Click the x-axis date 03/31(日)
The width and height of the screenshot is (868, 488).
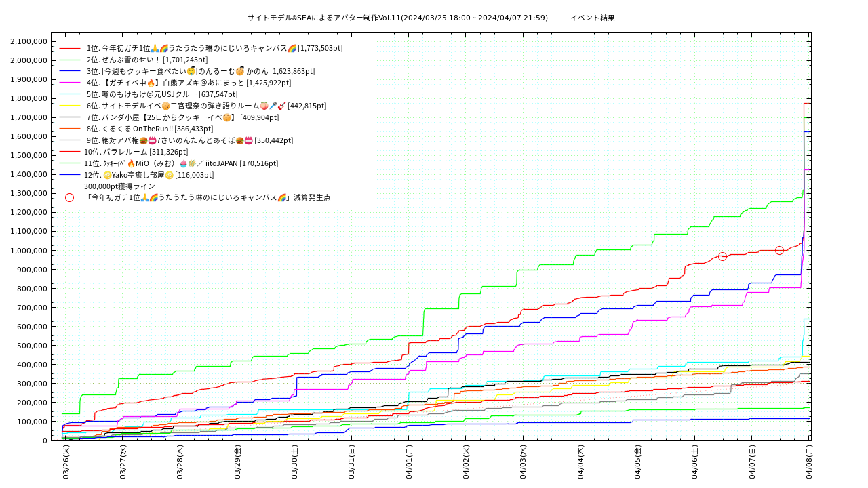(351, 462)
